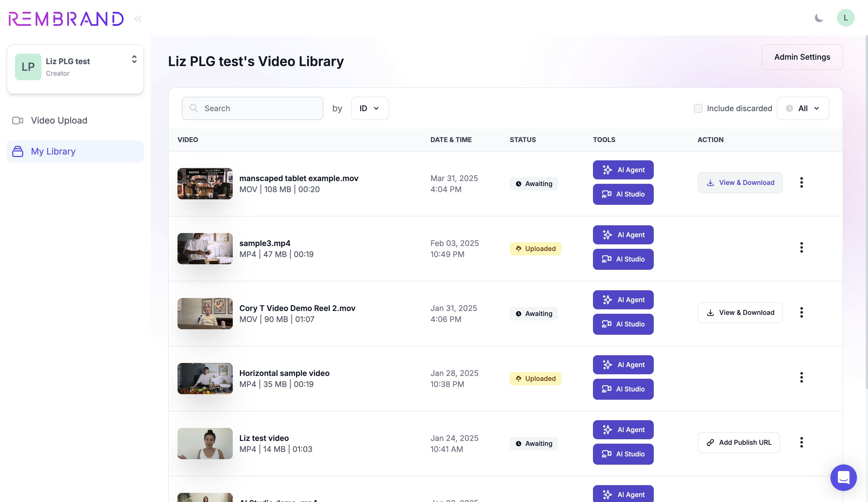The image size is (868, 502).
Task: Enable Include discarded checkbox
Action: tap(698, 108)
